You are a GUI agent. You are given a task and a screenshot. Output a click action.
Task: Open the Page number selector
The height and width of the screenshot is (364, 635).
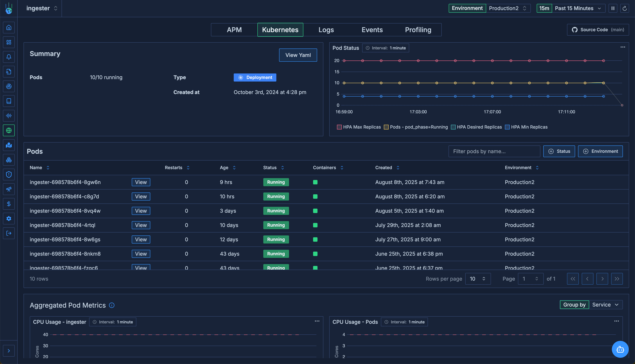pyautogui.click(x=530, y=279)
